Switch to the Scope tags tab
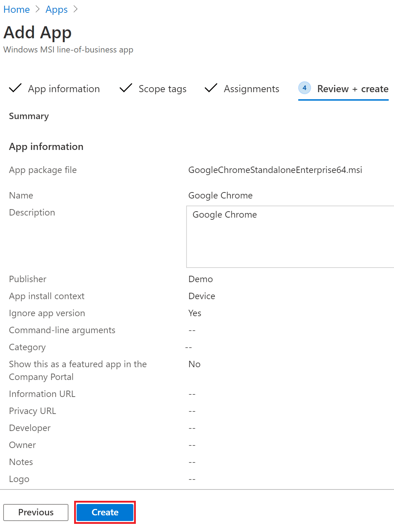The height and width of the screenshot is (532, 394). (x=162, y=89)
